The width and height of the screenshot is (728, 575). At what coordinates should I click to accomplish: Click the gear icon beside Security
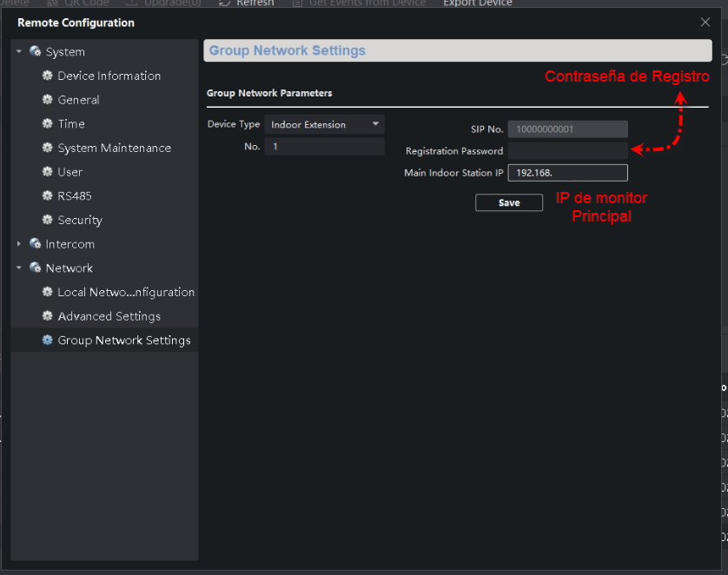[48, 220]
